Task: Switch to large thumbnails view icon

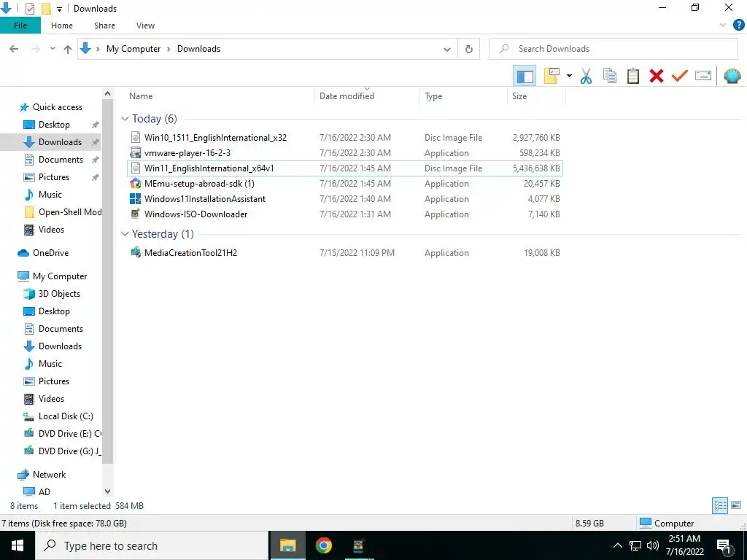Action: [736, 505]
